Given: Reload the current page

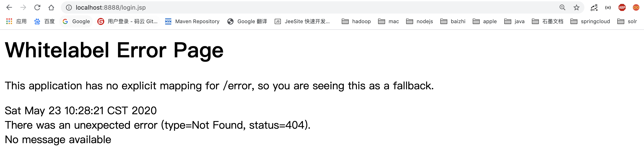Looking at the screenshot, I should click(37, 7).
